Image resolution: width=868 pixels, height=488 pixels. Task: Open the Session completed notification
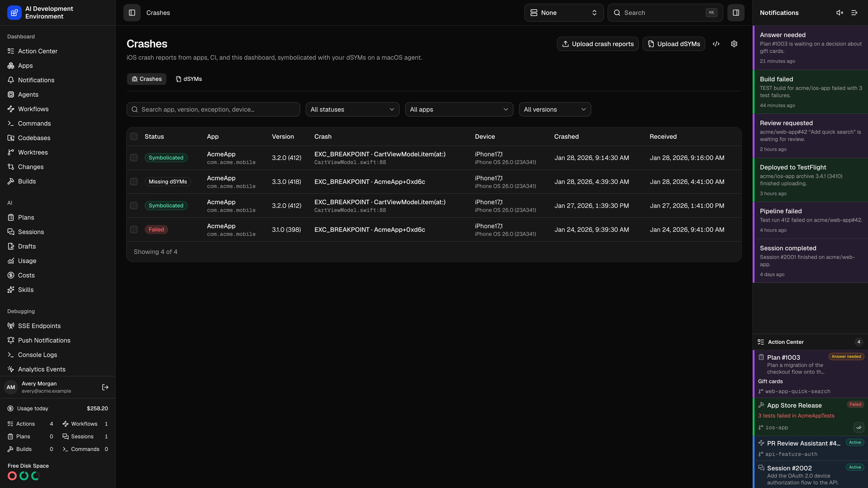(x=810, y=261)
